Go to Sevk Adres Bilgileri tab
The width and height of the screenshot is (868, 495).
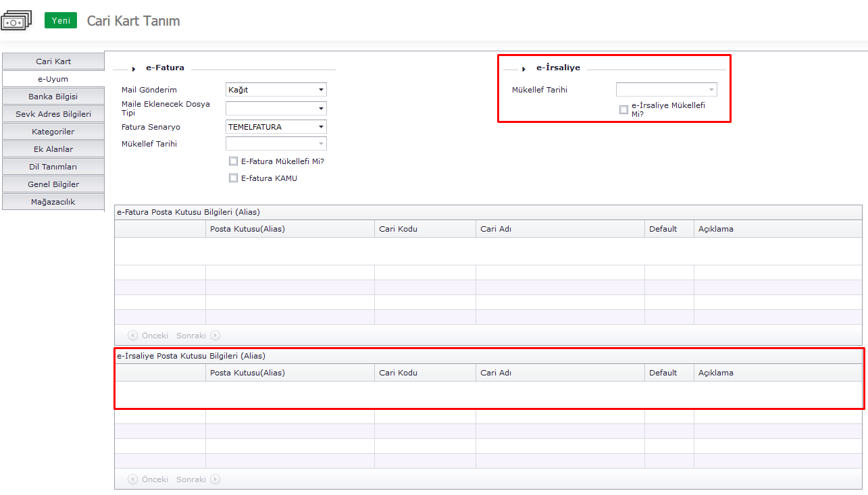(x=53, y=114)
